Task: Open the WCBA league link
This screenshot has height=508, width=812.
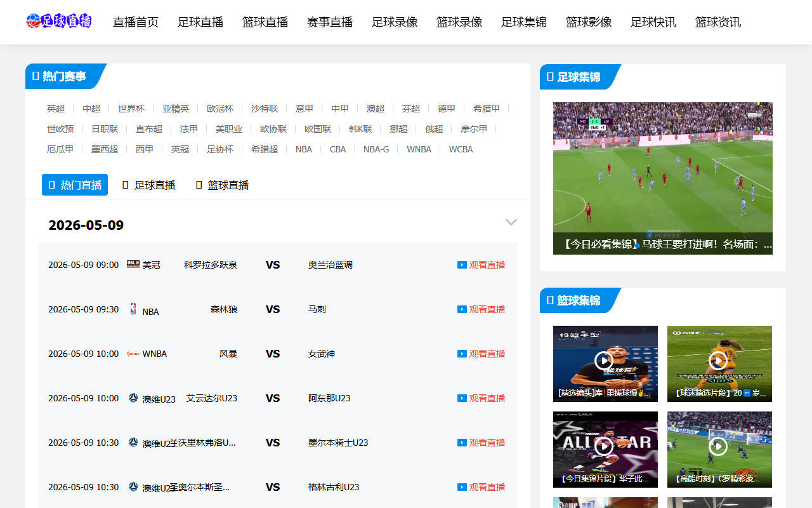Action: (461, 149)
